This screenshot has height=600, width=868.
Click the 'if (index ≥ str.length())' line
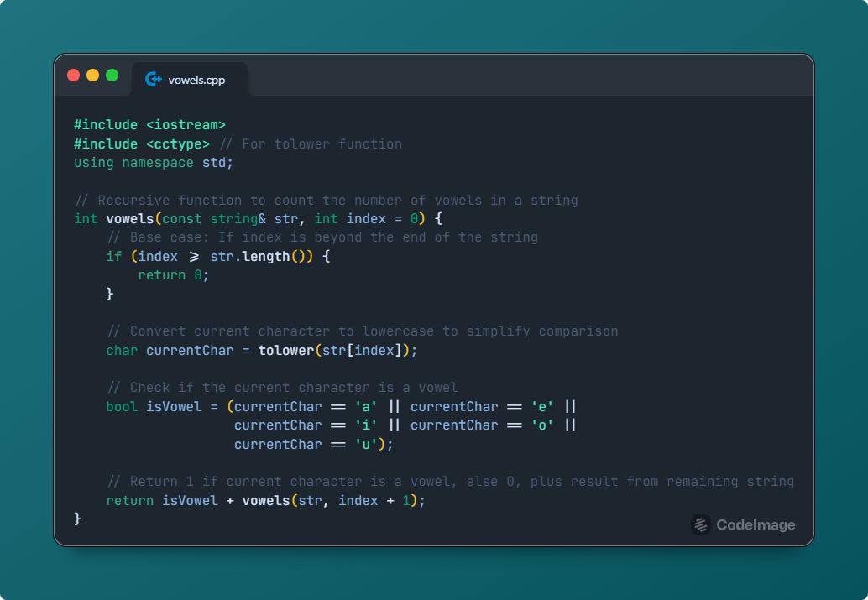tap(218, 256)
